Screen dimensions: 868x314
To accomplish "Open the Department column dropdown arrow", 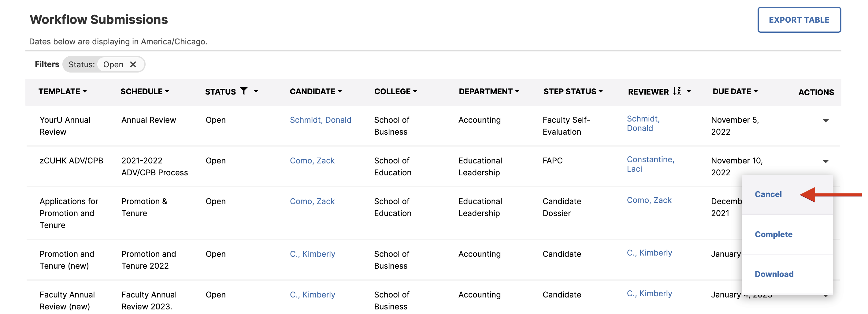I will point(517,92).
